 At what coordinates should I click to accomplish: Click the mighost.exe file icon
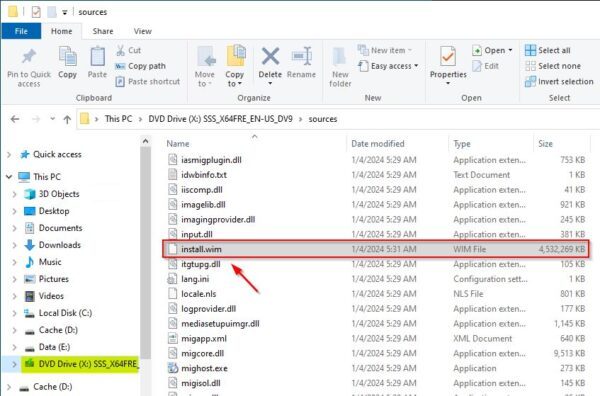pyautogui.click(x=173, y=368)
